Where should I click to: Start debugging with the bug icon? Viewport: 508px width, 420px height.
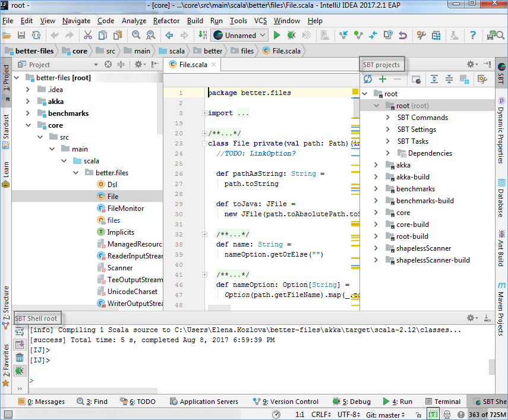tap(292, 35)
